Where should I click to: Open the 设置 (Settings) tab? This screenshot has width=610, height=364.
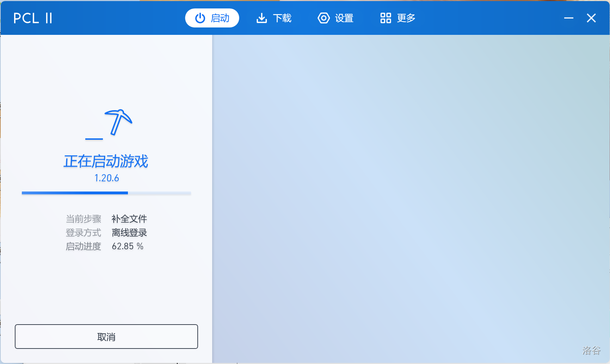tap(335, 18)
